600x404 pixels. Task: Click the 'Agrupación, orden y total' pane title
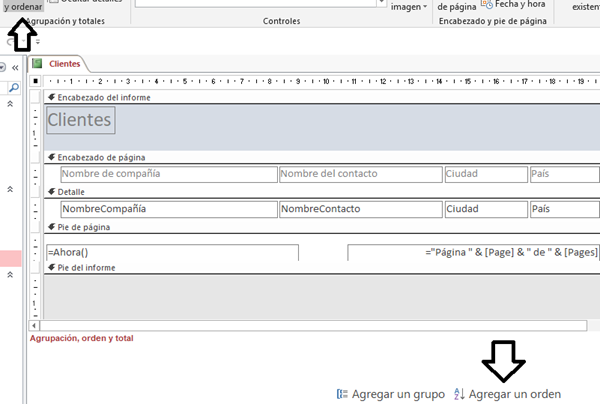tap(82, 338)
